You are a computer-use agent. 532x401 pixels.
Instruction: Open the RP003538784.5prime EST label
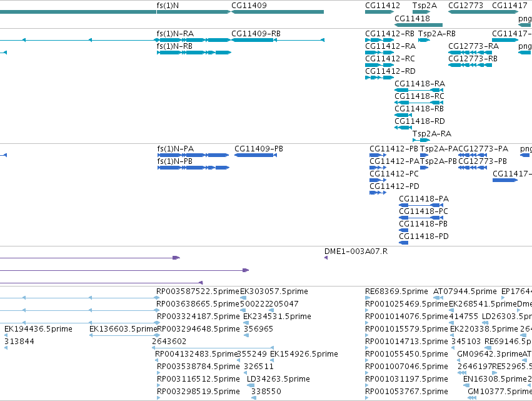(198, 367)
